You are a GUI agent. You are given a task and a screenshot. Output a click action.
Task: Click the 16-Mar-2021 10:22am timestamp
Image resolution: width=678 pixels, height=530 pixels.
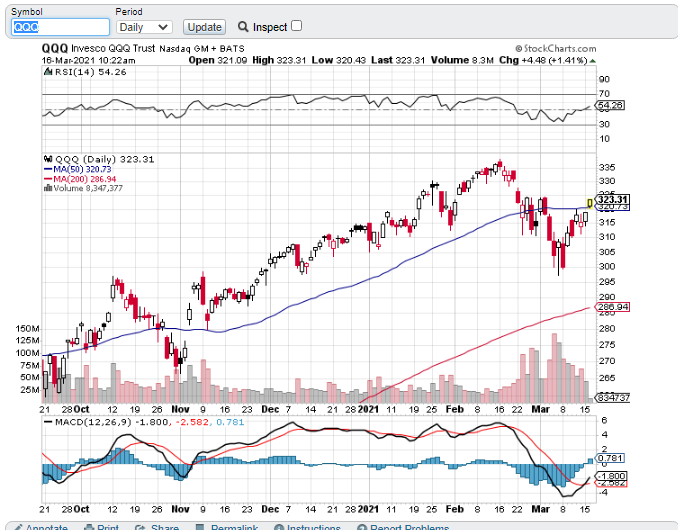88,60
